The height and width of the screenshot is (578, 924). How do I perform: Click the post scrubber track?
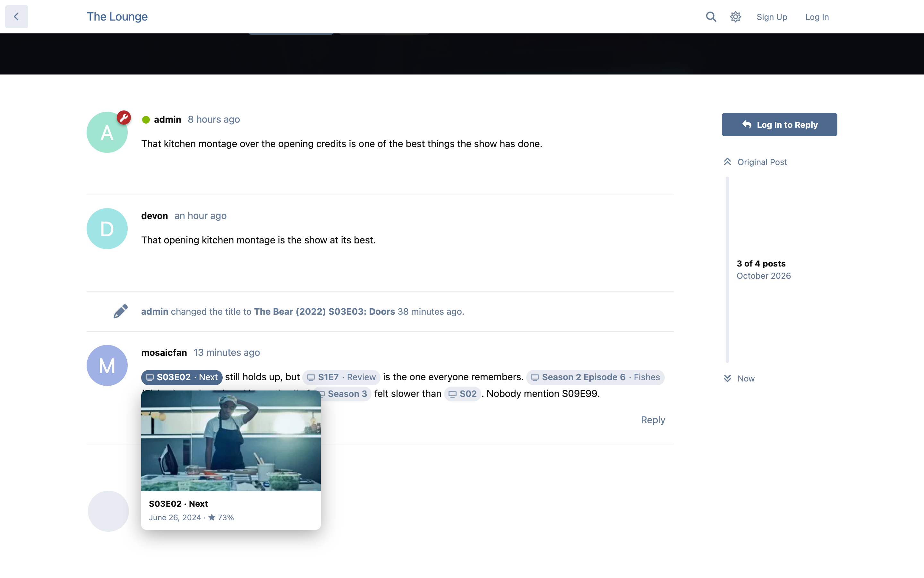[727, 269]
